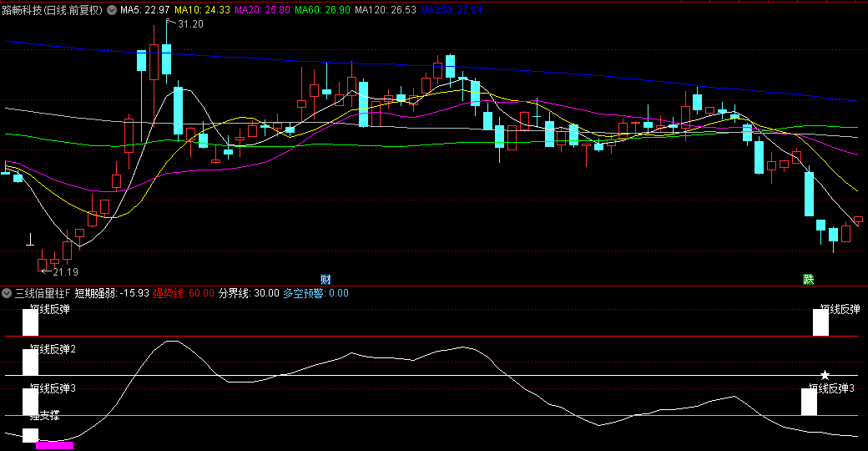Viewport: 868px width, 451px height.
Task: Click the T-shaped marker above the low
Action: tap(30, 241)
